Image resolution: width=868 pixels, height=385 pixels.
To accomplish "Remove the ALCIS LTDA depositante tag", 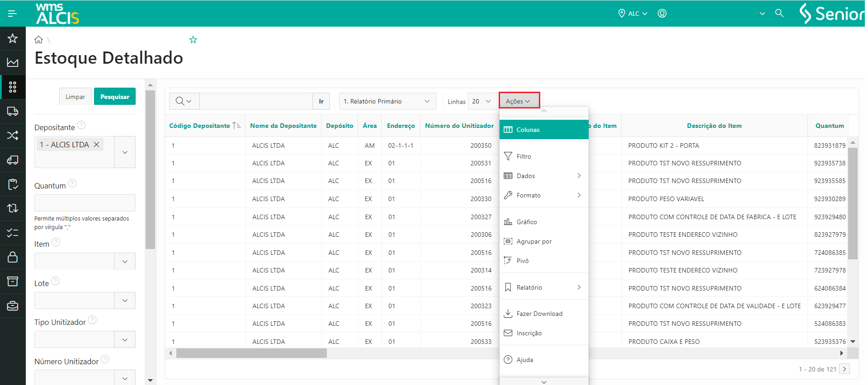I will coord(96,145).
